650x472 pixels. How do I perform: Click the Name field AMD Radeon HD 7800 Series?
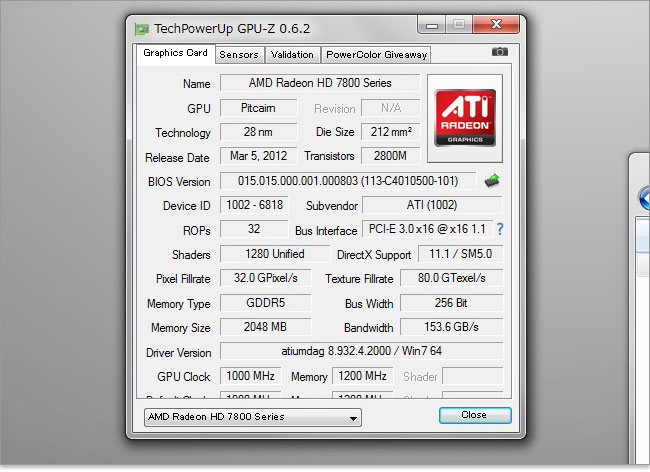320,83
